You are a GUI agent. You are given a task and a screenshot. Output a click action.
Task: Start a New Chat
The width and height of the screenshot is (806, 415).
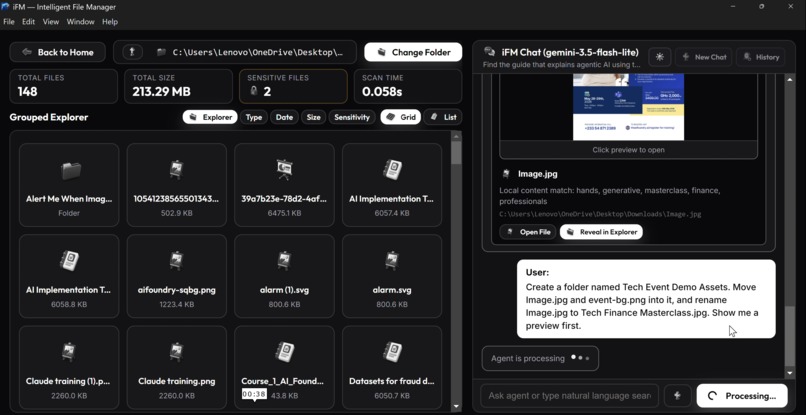pos(704,57)
